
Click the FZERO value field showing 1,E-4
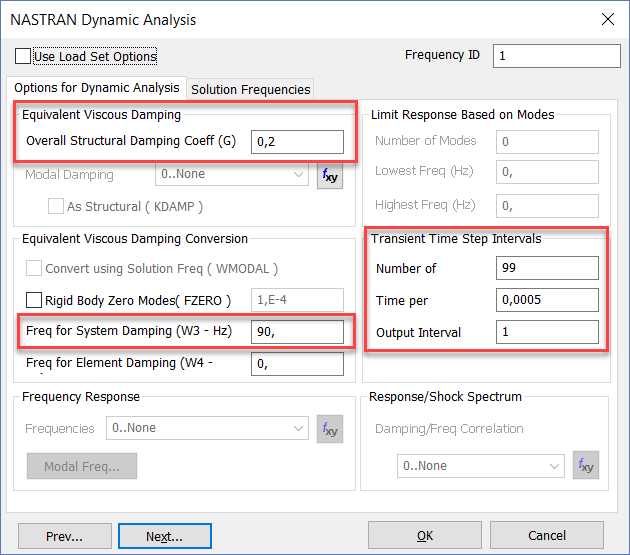(297, 300)
